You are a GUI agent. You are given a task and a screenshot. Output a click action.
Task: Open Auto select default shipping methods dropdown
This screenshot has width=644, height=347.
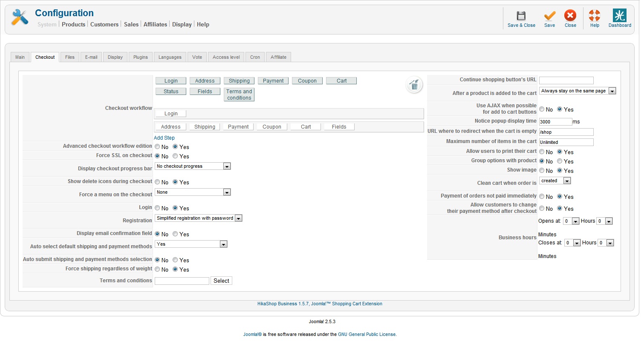191,244
